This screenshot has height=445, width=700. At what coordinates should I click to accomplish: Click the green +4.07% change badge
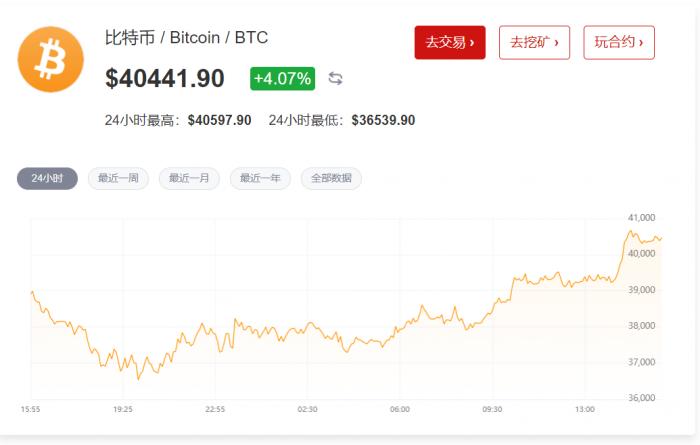click(283, 78)
